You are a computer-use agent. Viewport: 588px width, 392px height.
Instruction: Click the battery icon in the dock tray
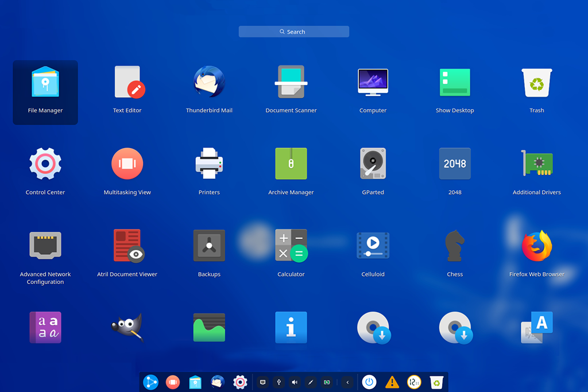(x=327, y=382)
